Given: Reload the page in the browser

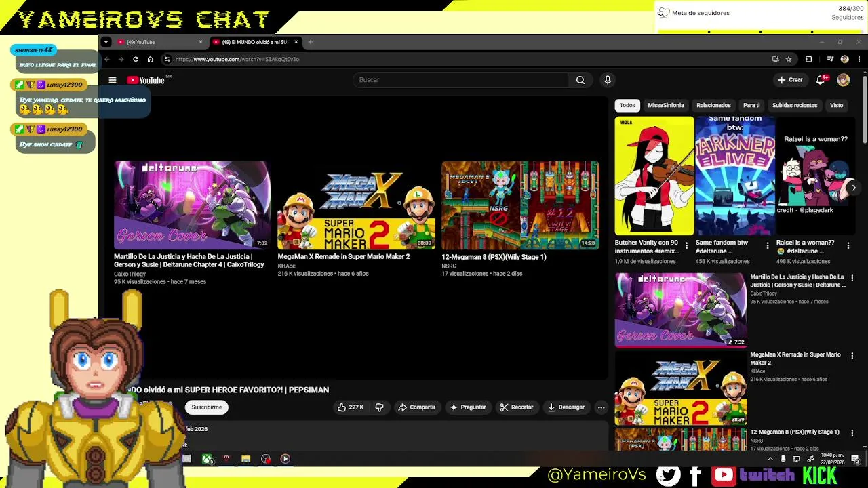Looking at the screenshot, I should coord(136,59).
